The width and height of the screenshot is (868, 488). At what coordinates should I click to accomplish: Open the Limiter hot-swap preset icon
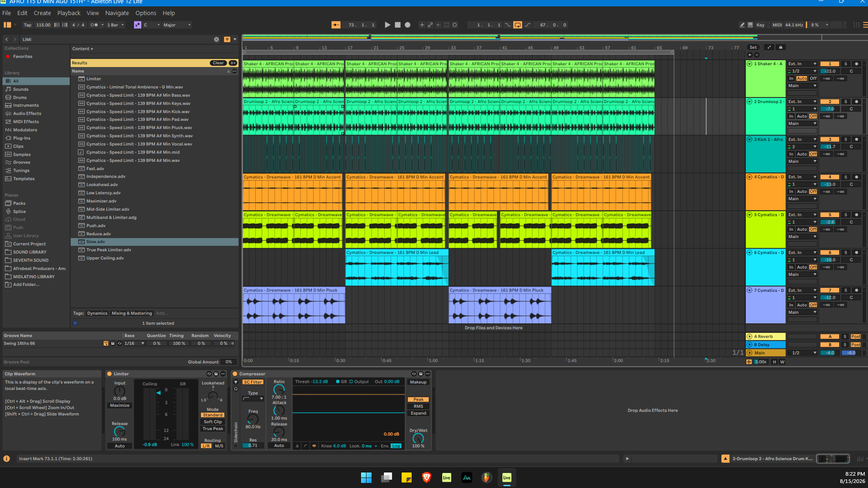point(209,374)
